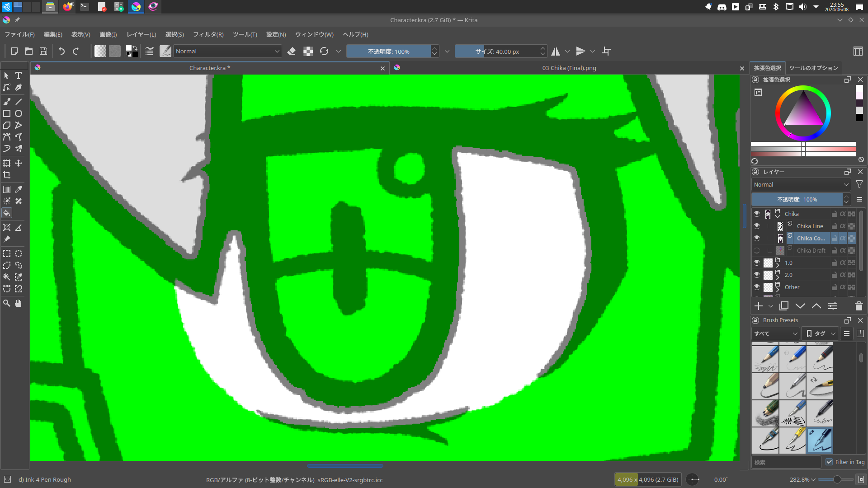
Task: Click the Undo arrow in toolbar
Action: pyautogui.click(x=62, y=51)
